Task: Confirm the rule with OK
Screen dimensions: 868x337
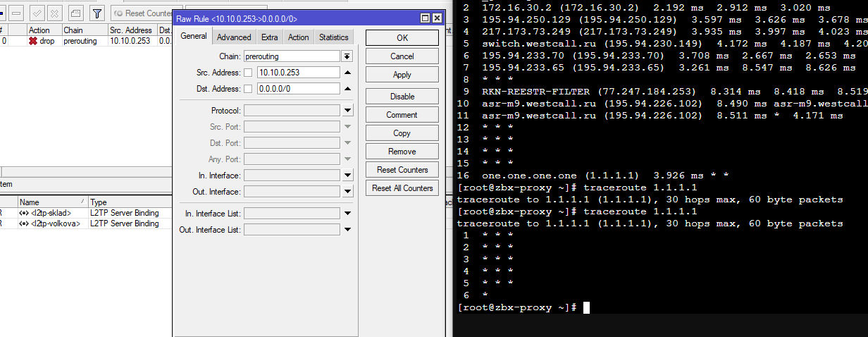Action: click(x=402, y=38)
